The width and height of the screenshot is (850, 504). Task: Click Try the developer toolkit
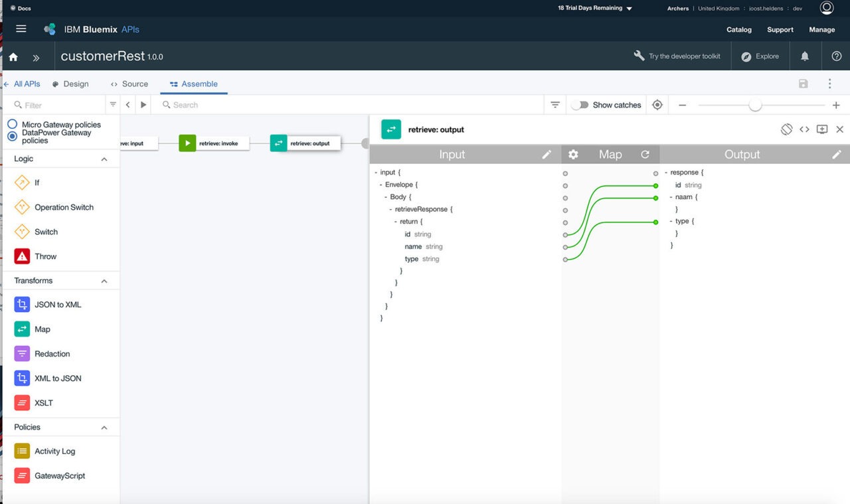point(677,56)
